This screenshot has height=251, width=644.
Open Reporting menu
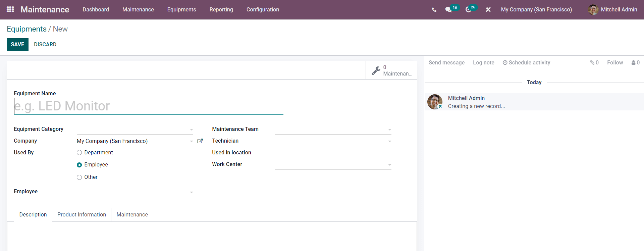[x=221, y=9]
